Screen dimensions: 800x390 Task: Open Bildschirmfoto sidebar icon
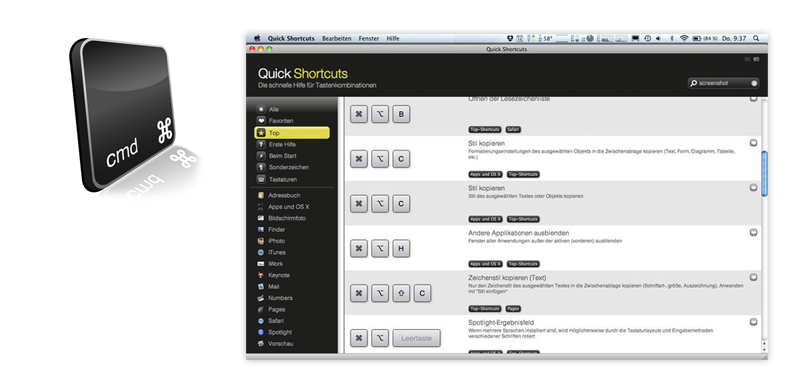tap(261, 218)
